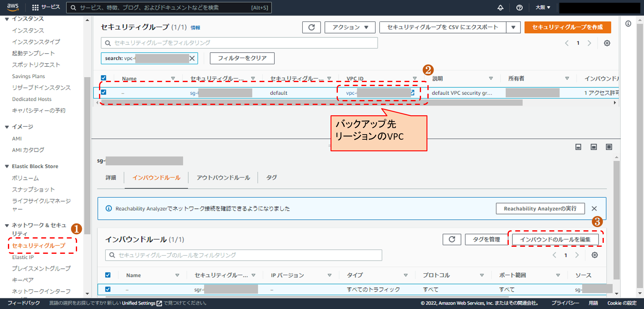The image size is (644, 309).
Task: Switch to the アウトバウンドルール tab
Action: pos(223,178)
